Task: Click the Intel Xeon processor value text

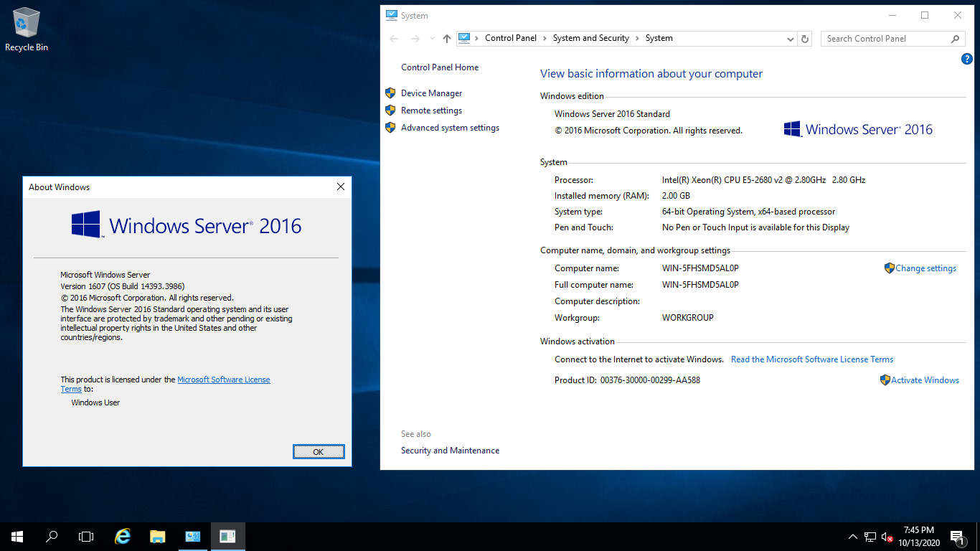Action: [763, 180]
